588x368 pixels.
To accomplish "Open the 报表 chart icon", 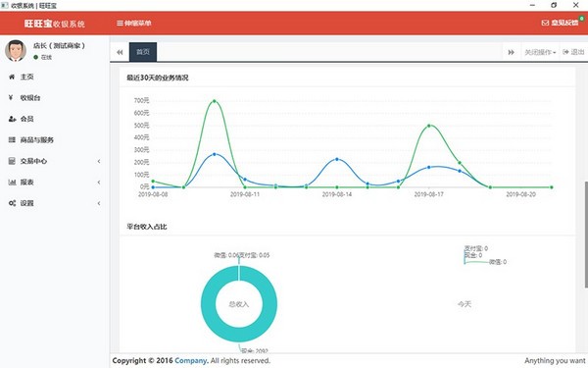I will (x=12, y=183).
